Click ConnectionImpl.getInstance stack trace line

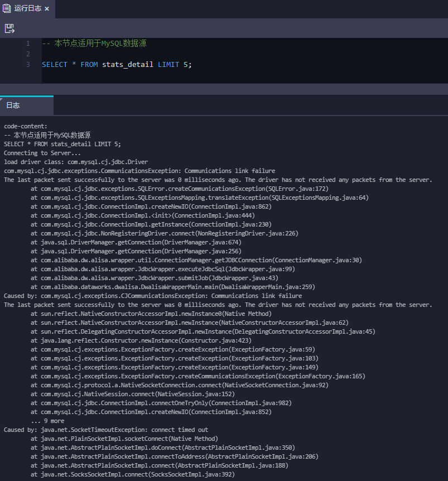pos(151,224)
